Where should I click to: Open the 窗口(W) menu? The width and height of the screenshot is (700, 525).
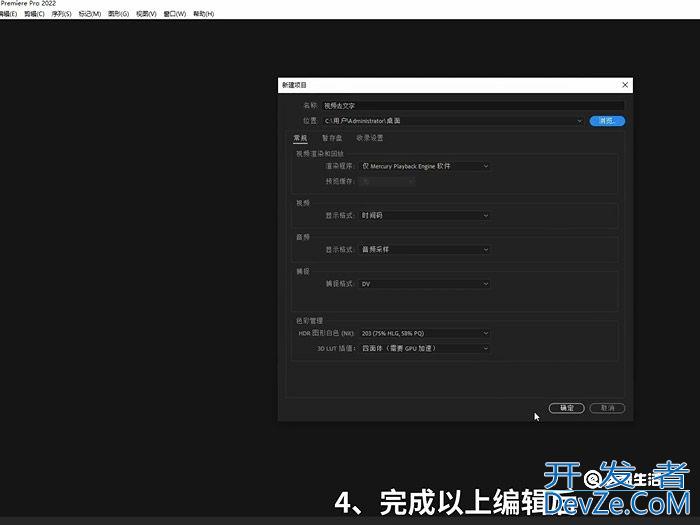[175, 14]
